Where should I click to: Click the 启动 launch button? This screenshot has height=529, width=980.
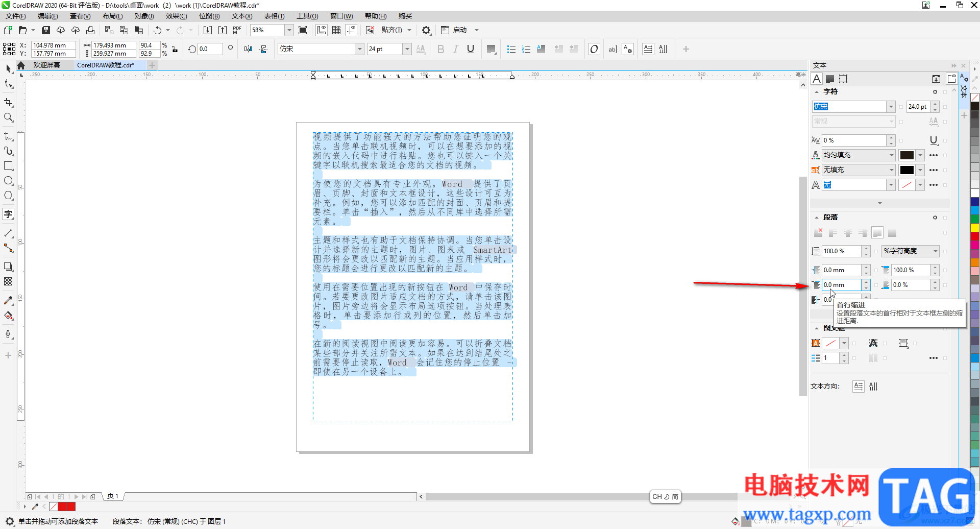[455, 30]
